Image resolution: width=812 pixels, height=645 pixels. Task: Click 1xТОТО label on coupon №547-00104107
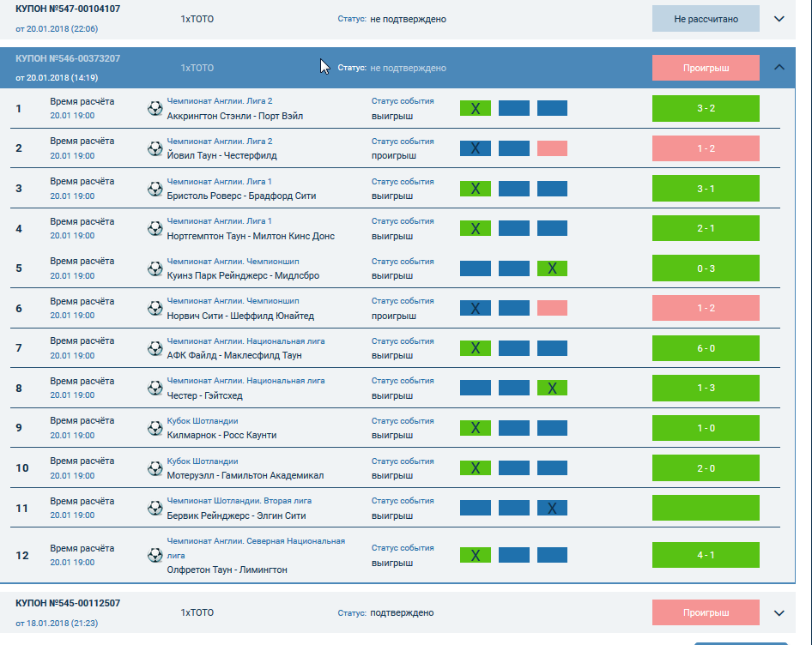coord(197,19)
